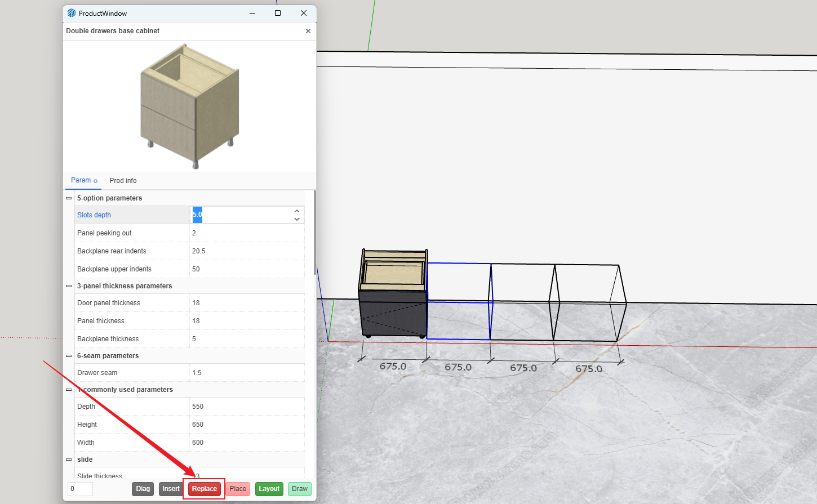817x504 pixels.
Task: Click the cabinet preview thumbnail image
Action: (190, 106)
